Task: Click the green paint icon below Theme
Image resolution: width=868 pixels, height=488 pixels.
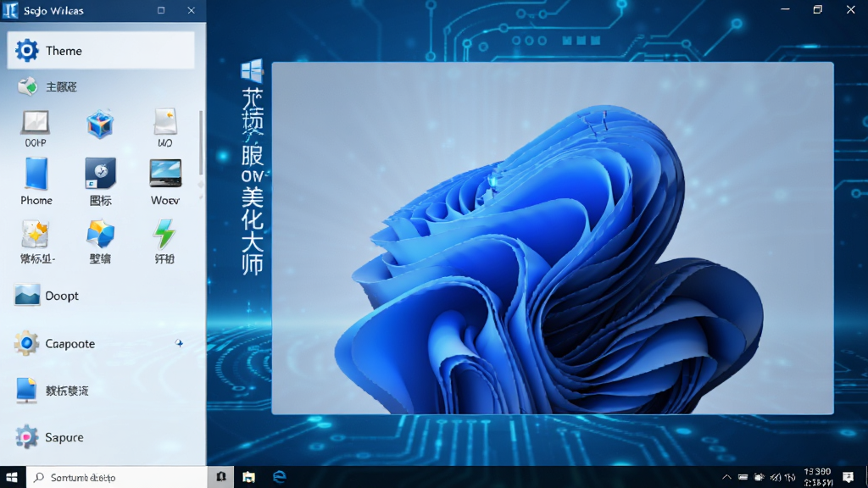Action: (28, 86)
